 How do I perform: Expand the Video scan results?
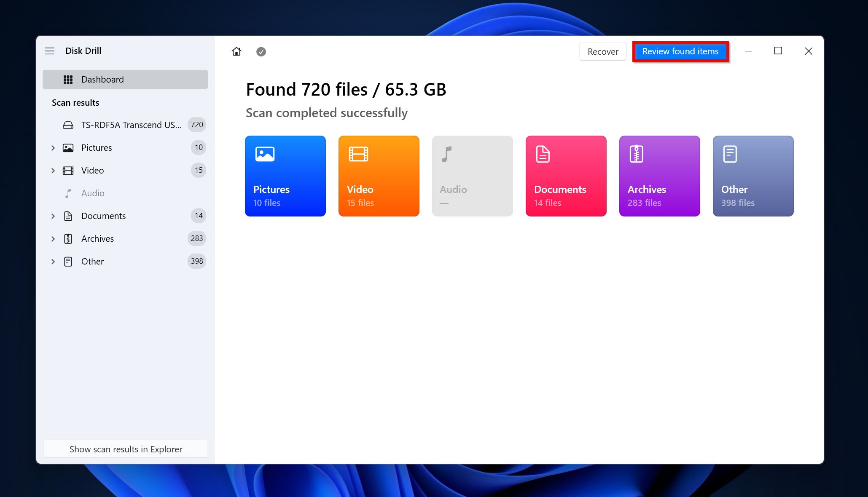coord(54,171)
